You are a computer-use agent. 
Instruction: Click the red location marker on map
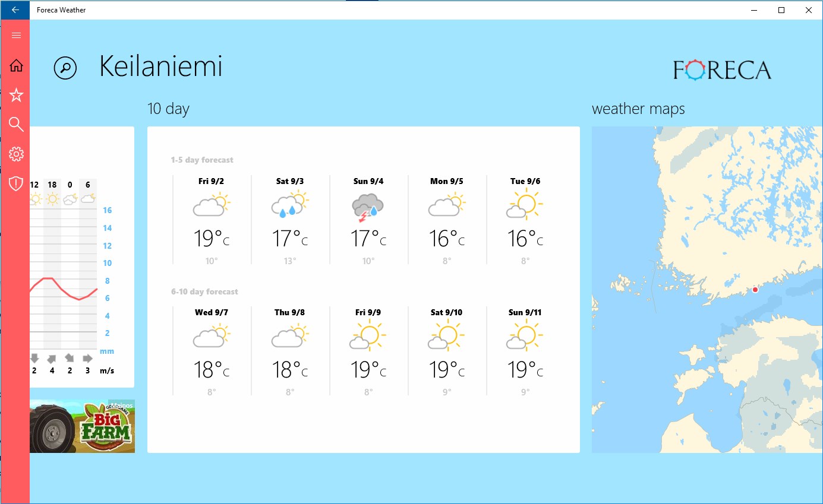pyautogui.click(x=755, y=290)
